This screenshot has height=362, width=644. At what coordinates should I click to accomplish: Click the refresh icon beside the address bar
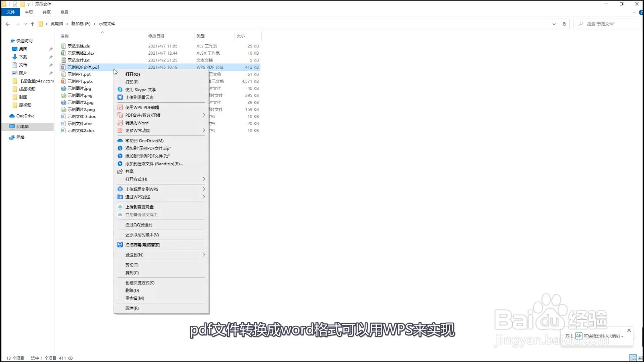564,24
